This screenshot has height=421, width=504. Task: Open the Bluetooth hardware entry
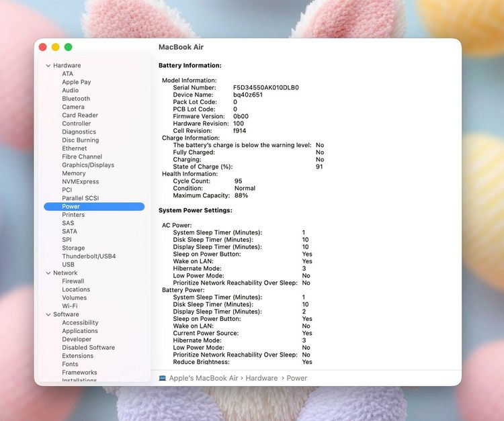pos(76,99)
